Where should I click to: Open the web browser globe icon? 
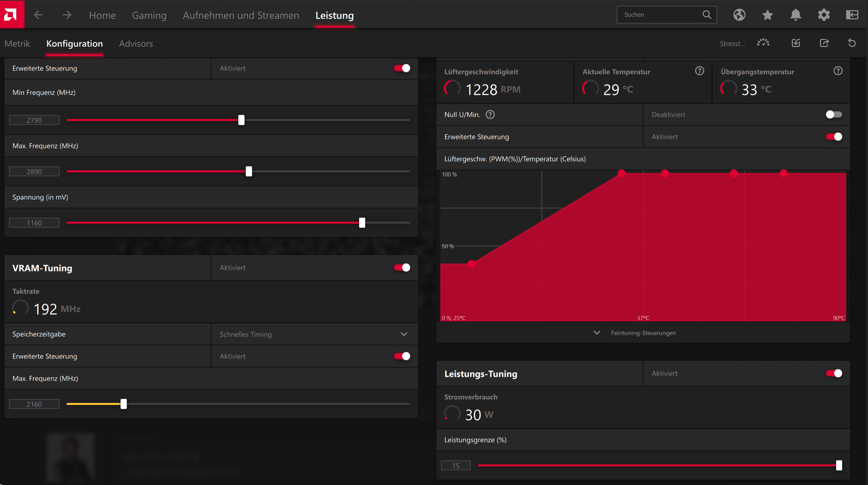tap(739, 15)
